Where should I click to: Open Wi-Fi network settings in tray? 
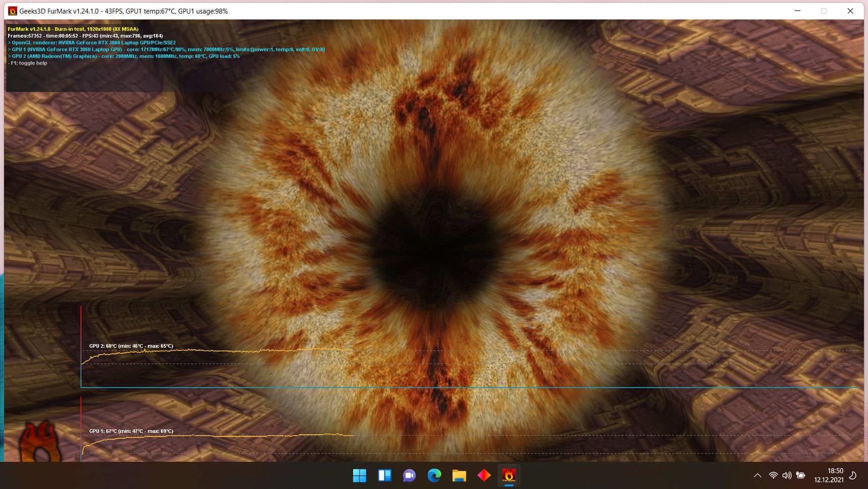773,475
